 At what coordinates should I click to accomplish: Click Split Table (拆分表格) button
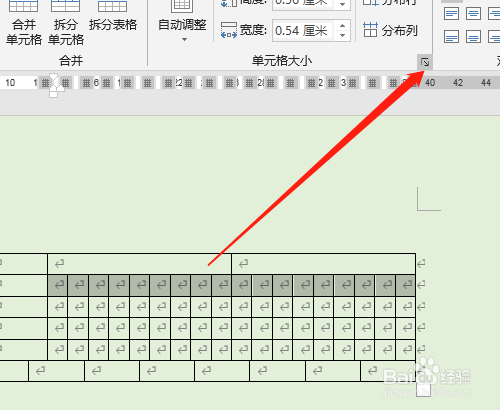113,17
